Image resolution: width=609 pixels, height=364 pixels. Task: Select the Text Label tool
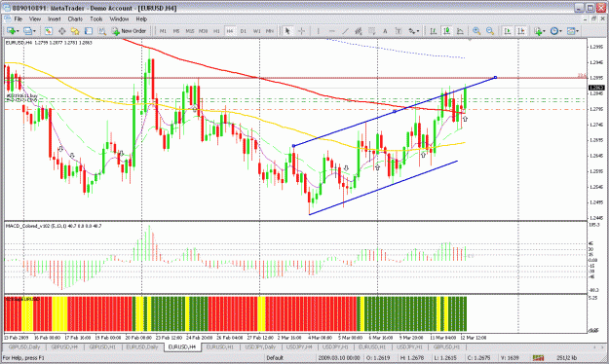pos(399,31)
